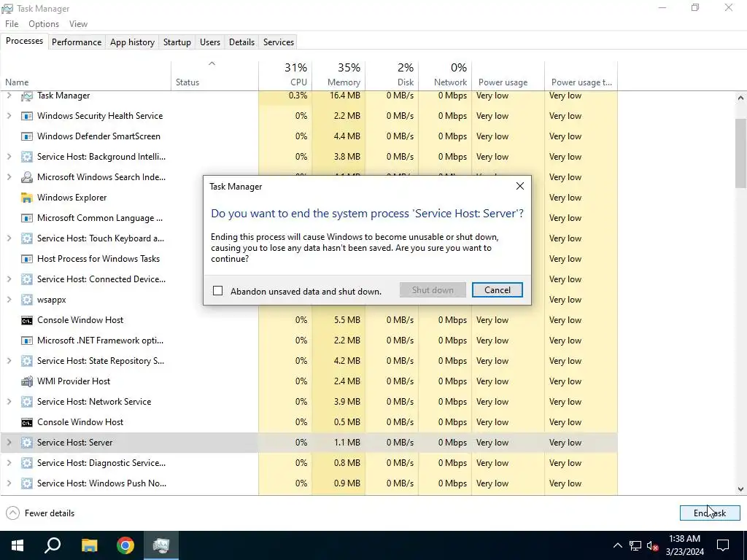Expand Service Host: Diagnostic Service row

(x=9, y=463)
